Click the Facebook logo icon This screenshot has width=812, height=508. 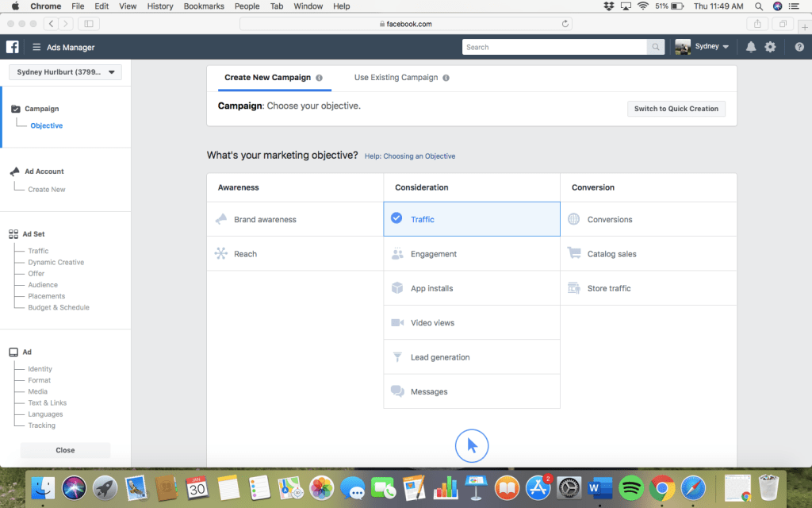pyautogui.click(x=13, y=47)
